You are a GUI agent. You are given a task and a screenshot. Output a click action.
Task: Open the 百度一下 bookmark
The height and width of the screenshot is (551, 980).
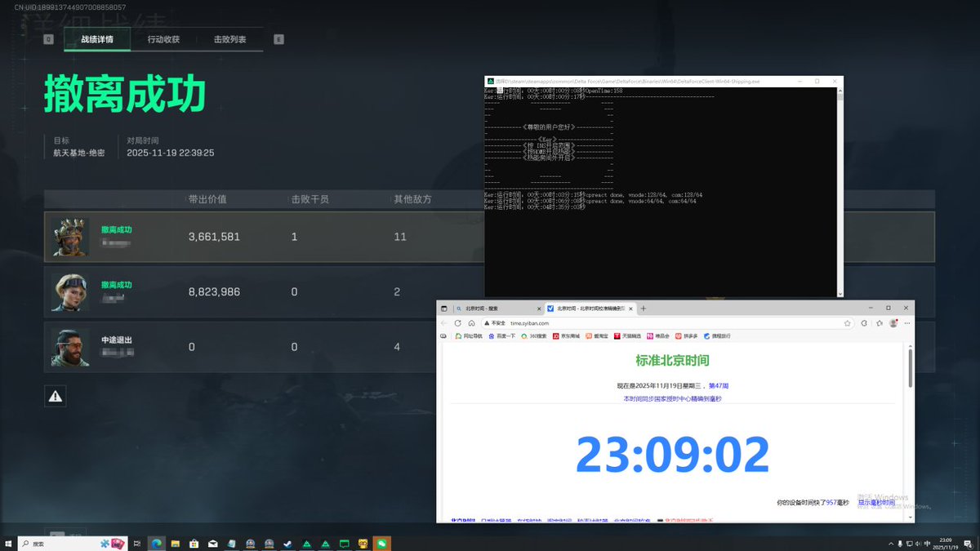coord(502,335)
